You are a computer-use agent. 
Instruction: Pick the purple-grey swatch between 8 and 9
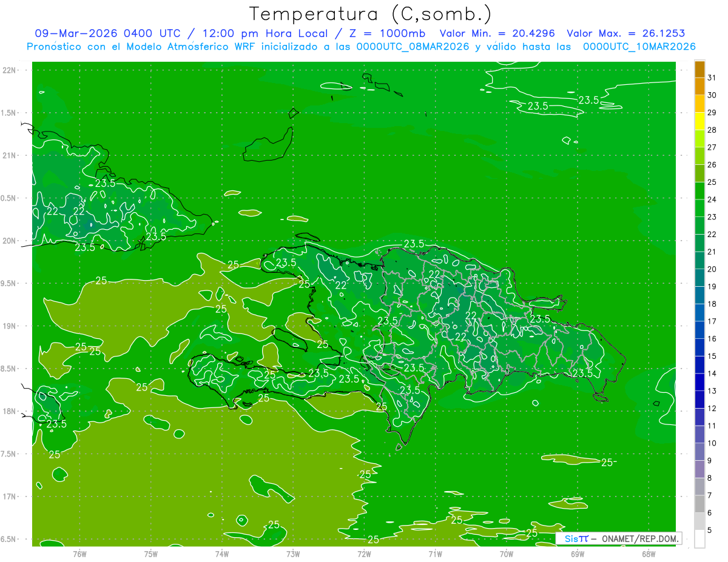coord(699,469)
